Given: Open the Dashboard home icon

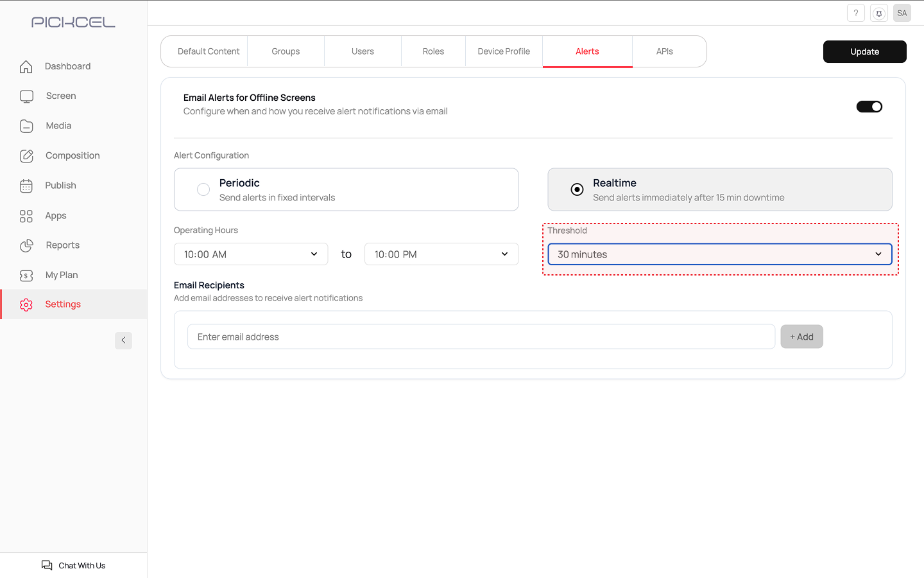Looking at the screenshot, I should 26,67.
